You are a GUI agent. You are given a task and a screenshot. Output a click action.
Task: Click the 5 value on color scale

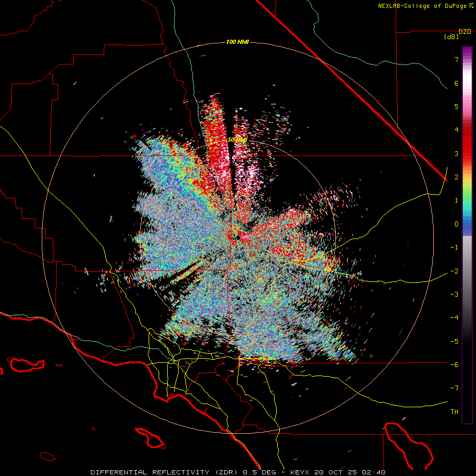(x=456, y=106)
